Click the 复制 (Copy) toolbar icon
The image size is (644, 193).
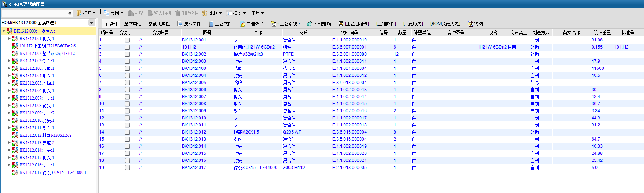[x=106, y=13]
